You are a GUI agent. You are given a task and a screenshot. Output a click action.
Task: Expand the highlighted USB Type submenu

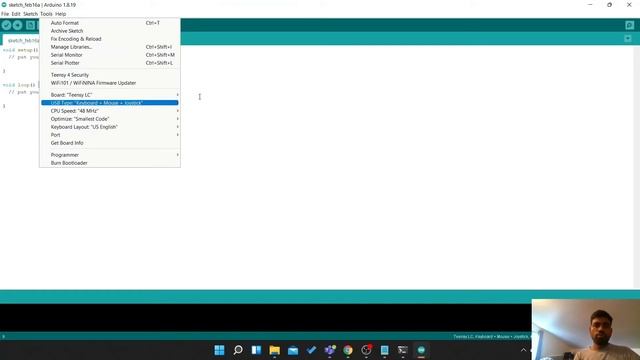point(110,103)
